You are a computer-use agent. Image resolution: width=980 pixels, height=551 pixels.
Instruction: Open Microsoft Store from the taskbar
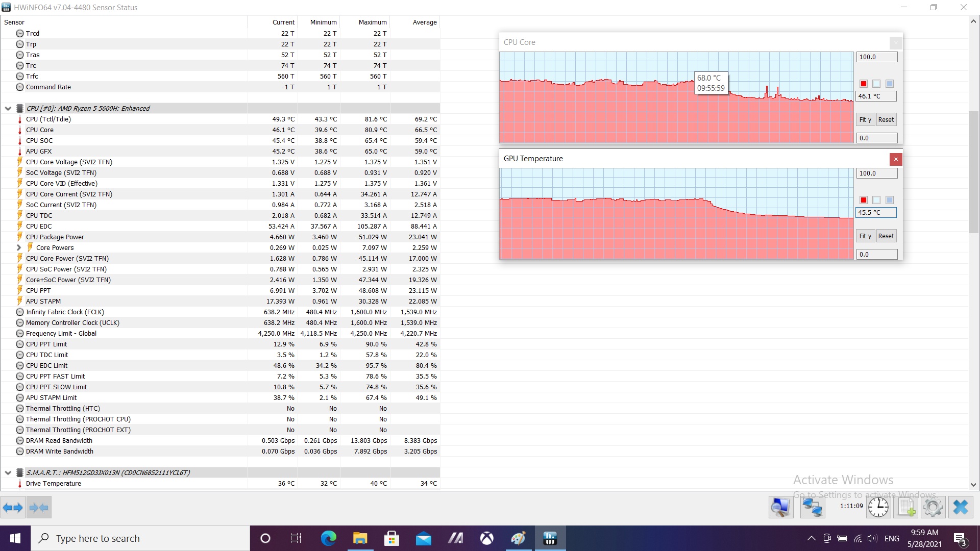point(391,538)
